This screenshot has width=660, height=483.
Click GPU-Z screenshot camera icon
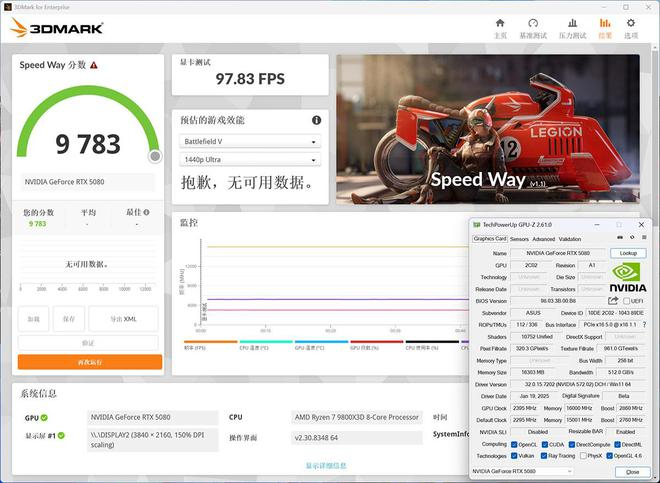tap(620, 237)
